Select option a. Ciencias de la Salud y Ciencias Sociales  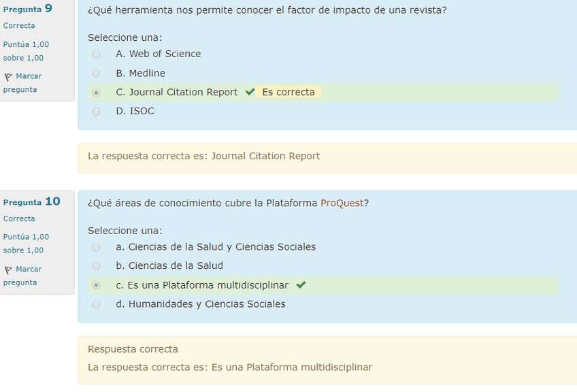pos(96,247)
